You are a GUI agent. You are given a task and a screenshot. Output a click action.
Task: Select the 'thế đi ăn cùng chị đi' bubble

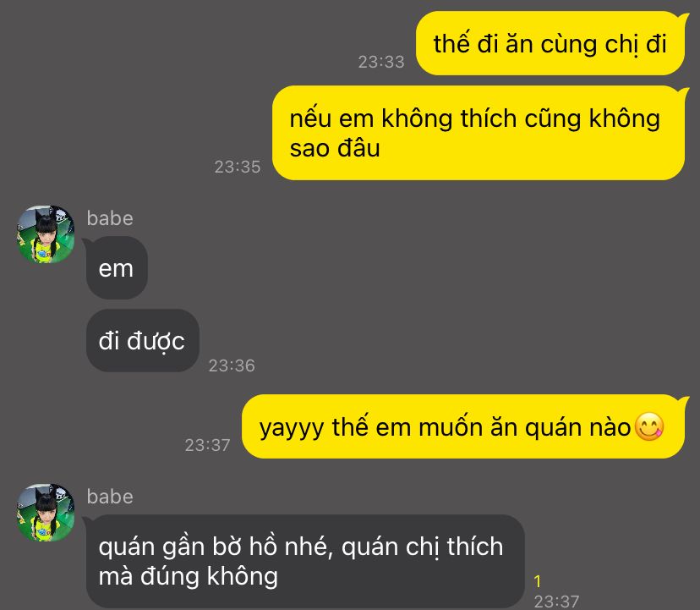(550, 43)
